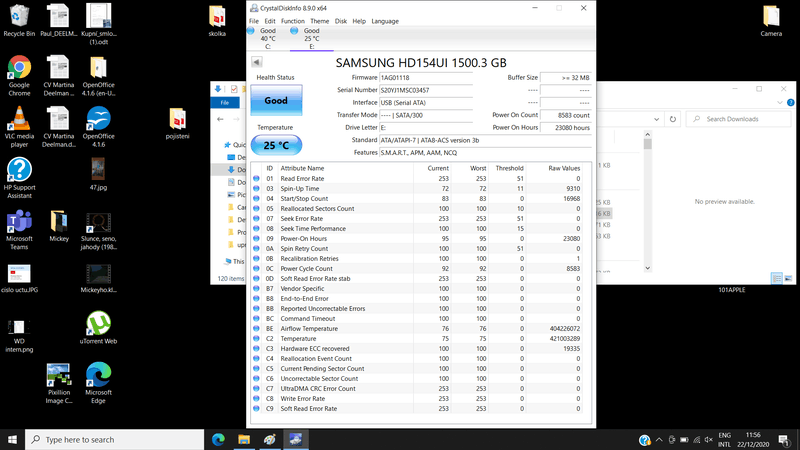800x450 pixels.
Task: Click the 25 °C temperature button
Action: 276,145
